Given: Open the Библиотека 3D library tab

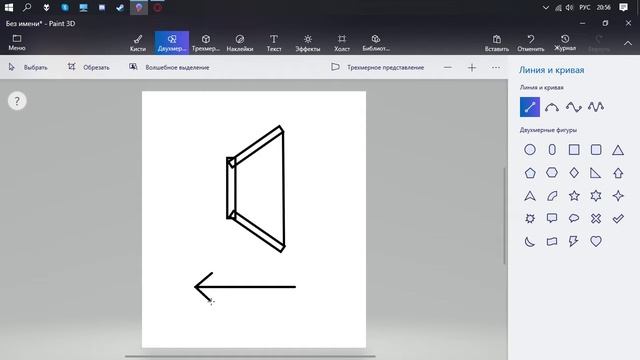Looking at the screenshot, I should (x=376, y=43).
